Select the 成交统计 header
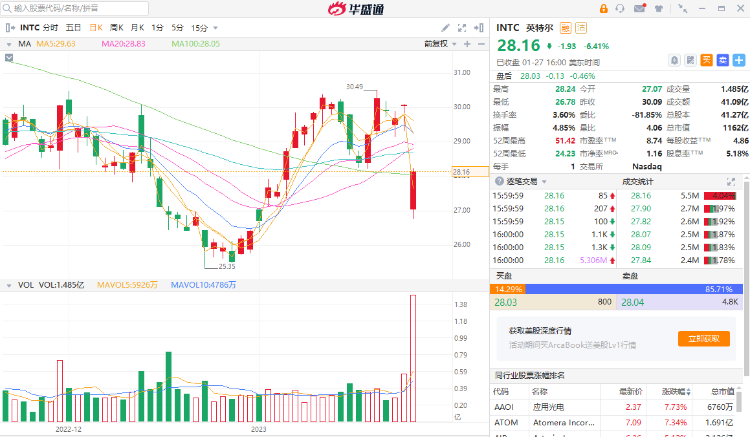750x437 pixels. point(638,181)
